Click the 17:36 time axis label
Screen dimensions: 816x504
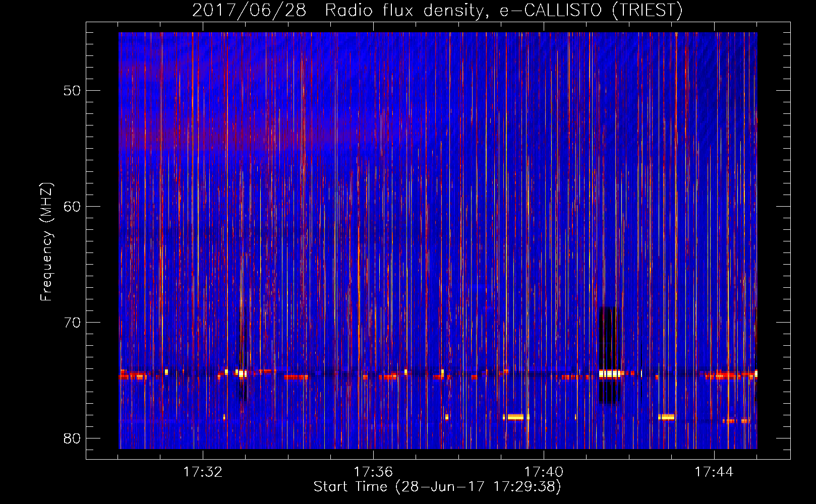coord(373,472)
